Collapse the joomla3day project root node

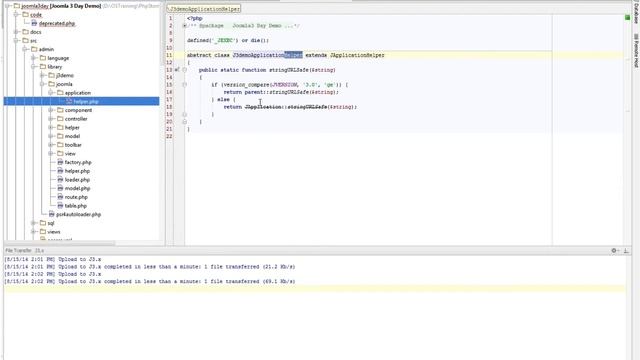coord(8,6)
